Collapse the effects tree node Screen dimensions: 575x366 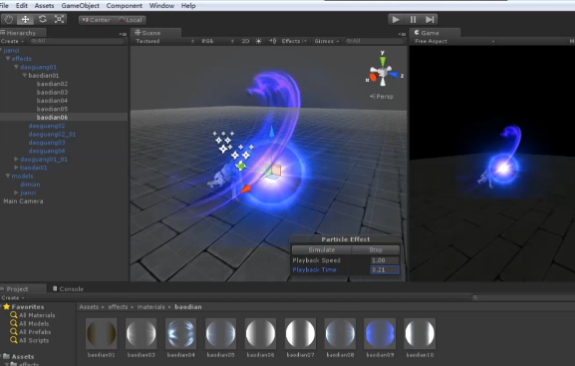point(8,59)
